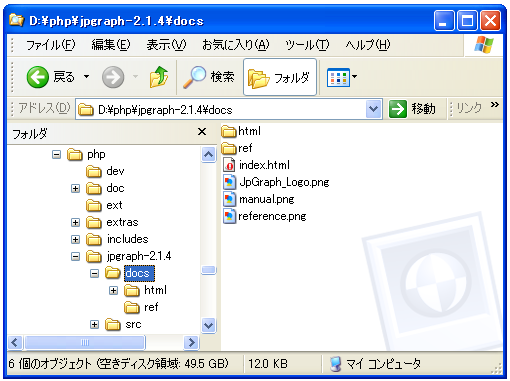
Task: Click the 検索 search label
Action: (222, 77)
